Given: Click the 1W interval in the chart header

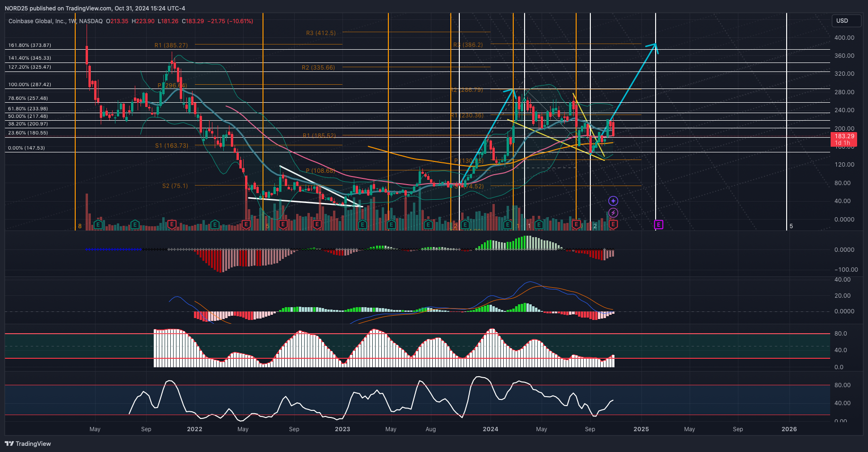Looking at the screenshot, I should point(72,21).
